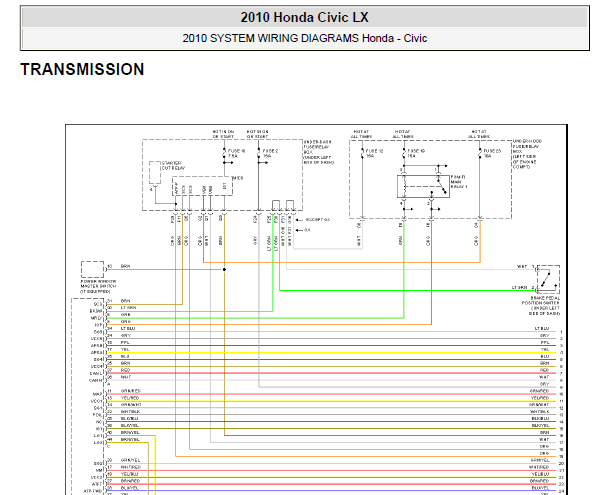Click the Fuse 2 15A label

point(270,153)
